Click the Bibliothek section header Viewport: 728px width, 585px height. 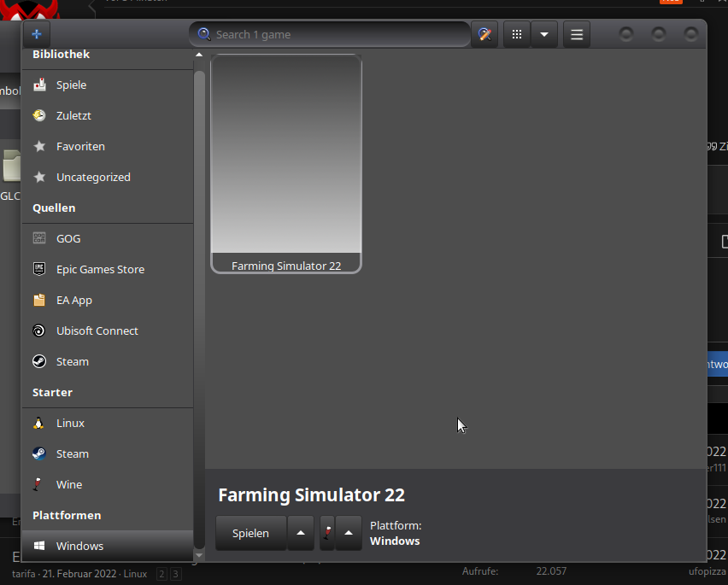point(61,55)
